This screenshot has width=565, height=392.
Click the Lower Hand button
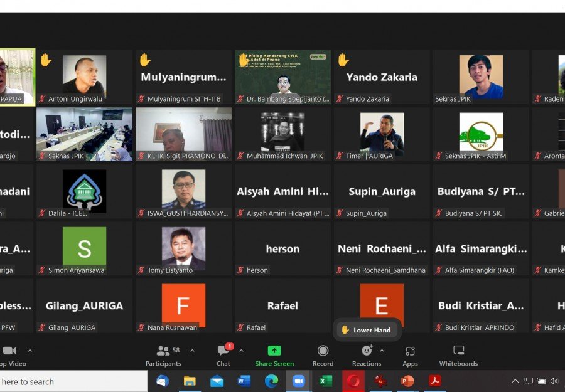pos(367,330)
